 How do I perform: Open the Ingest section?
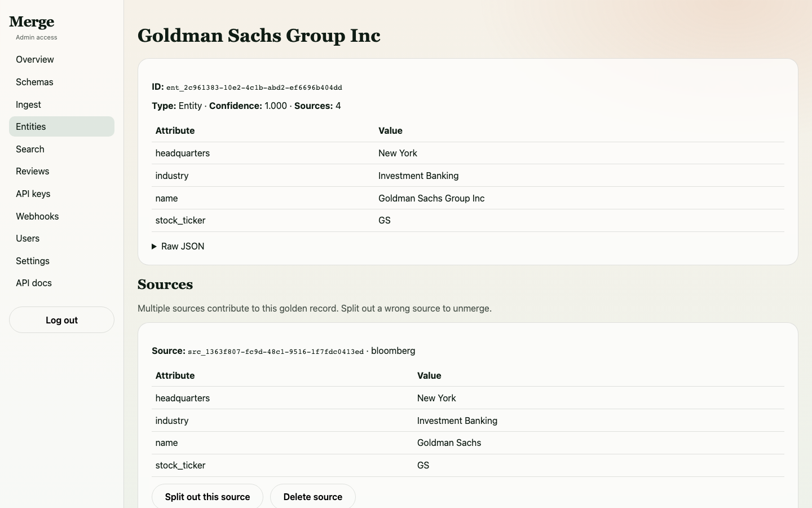click(61, 104)
